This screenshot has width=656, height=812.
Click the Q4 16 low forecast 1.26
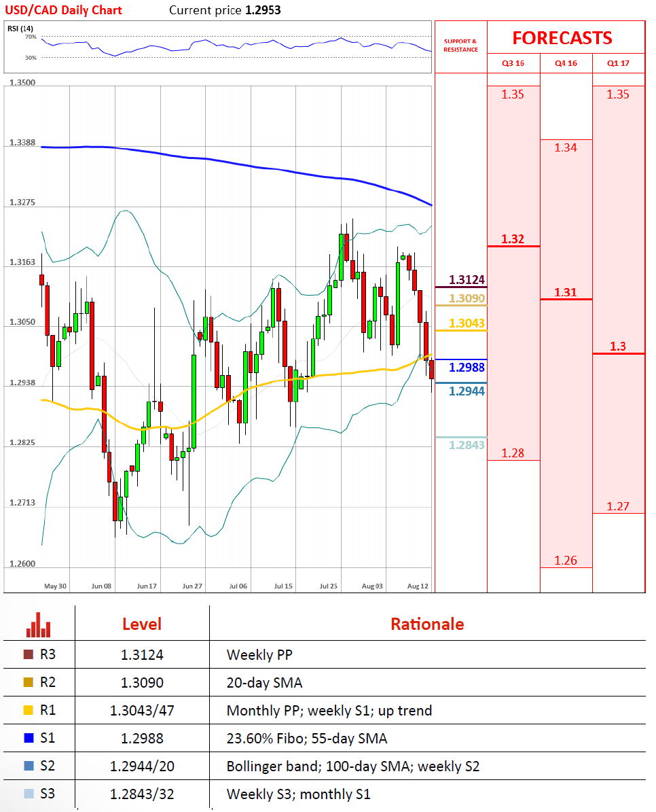566,561
